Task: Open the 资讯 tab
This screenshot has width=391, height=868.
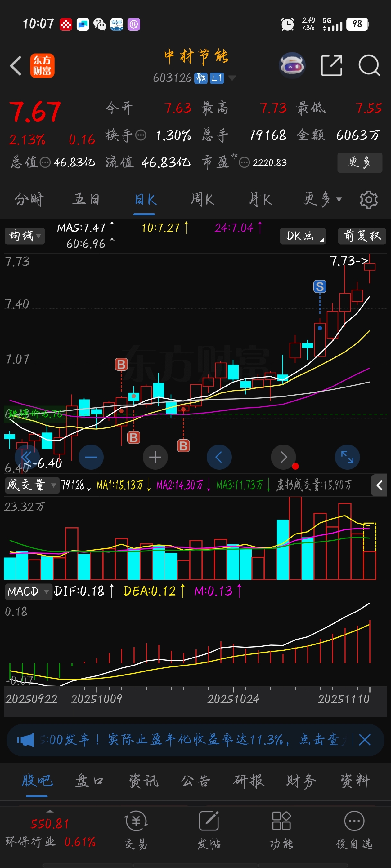Action: (143, 781)
